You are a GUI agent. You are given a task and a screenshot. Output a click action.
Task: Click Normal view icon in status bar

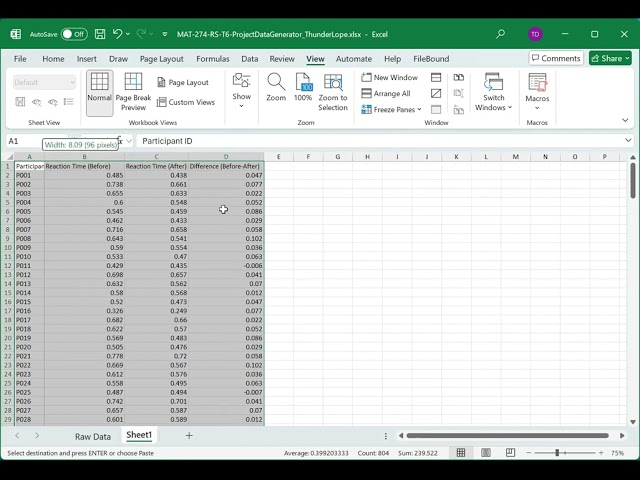tap(461, 453)
